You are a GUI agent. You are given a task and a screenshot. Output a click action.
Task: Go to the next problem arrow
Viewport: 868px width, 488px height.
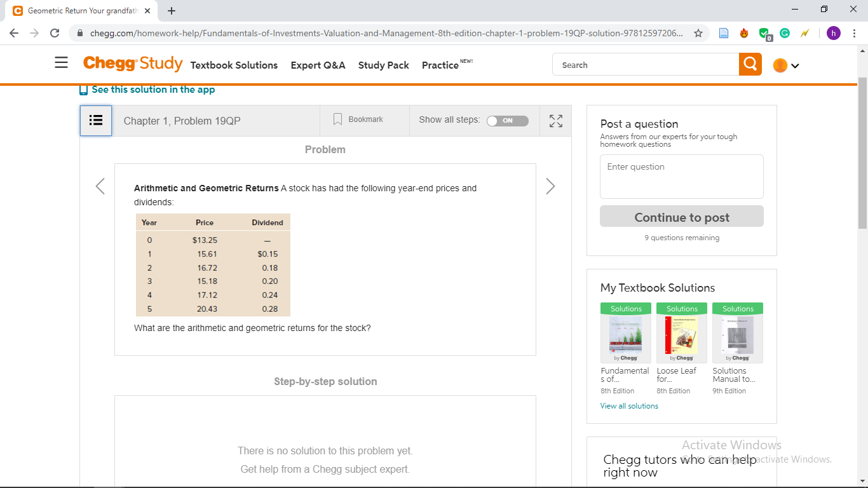[x=550, y=186]
